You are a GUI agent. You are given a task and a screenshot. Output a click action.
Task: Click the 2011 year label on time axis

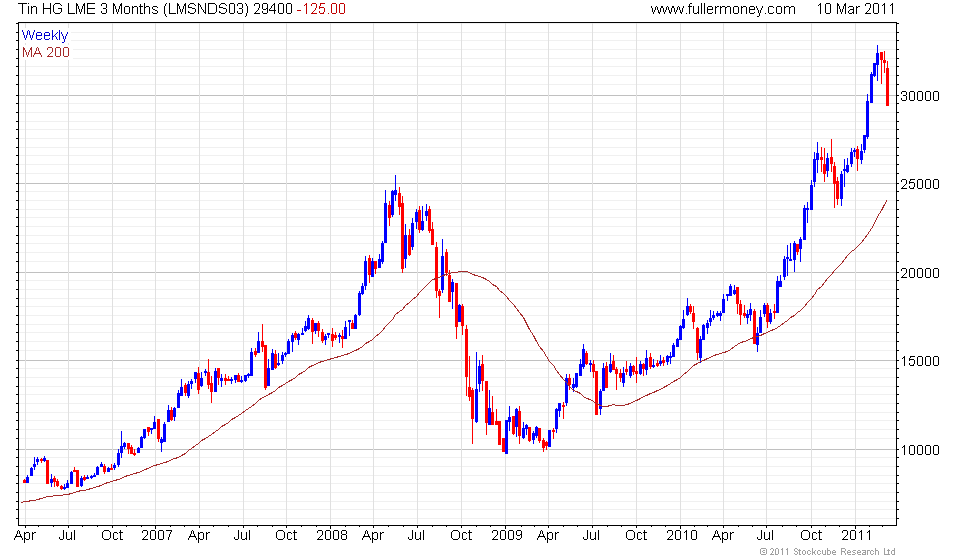(x=856, y=536)
